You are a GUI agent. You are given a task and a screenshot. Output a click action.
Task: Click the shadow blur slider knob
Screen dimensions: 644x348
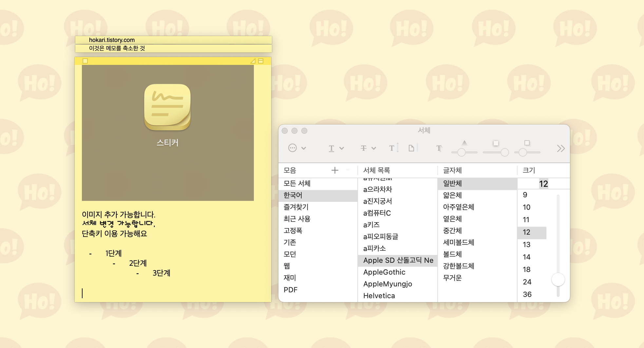(x=505, y=152)
